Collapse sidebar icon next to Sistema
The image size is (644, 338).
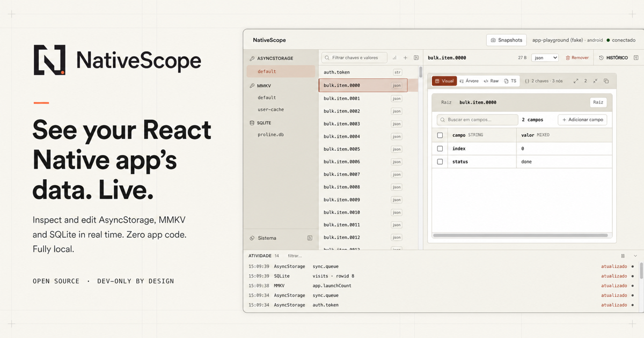[x=310, y=238]
